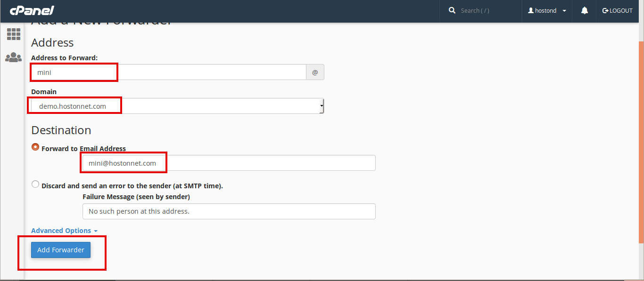This screenshot has height=281, width=644.
Task: Open the apps grid icon in sidebar
Action: [x=13, y=34]
